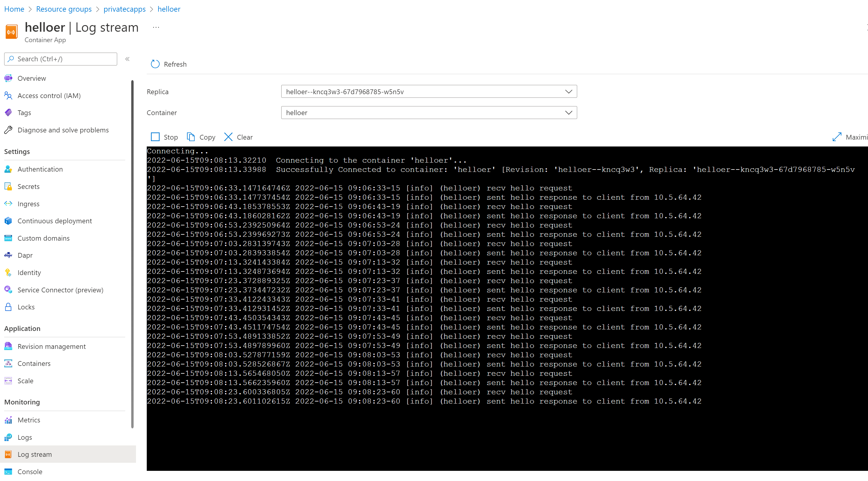The height and width of the screenshot is (481, 868).
Task: Expand the Replica dropdown selector
Action: point(569,92)
